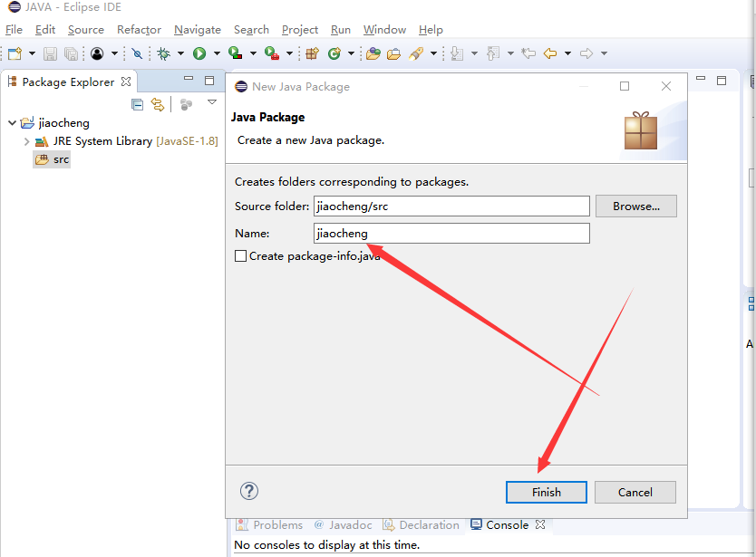Open the user profile icon dropdown arrow
756x557 pixels.
tap(114, 53)
